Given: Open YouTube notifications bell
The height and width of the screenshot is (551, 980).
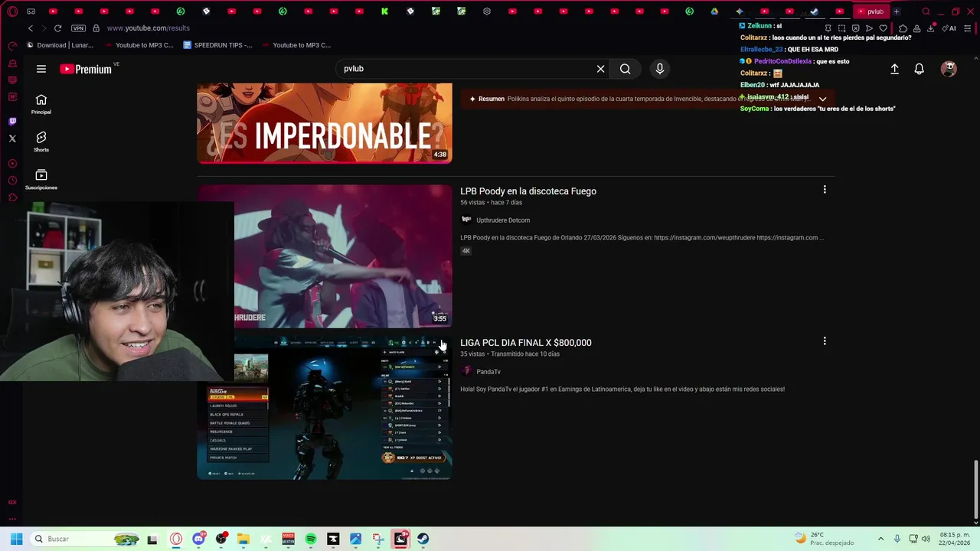Looking at the screenshot, I should (x=920, y=69).
